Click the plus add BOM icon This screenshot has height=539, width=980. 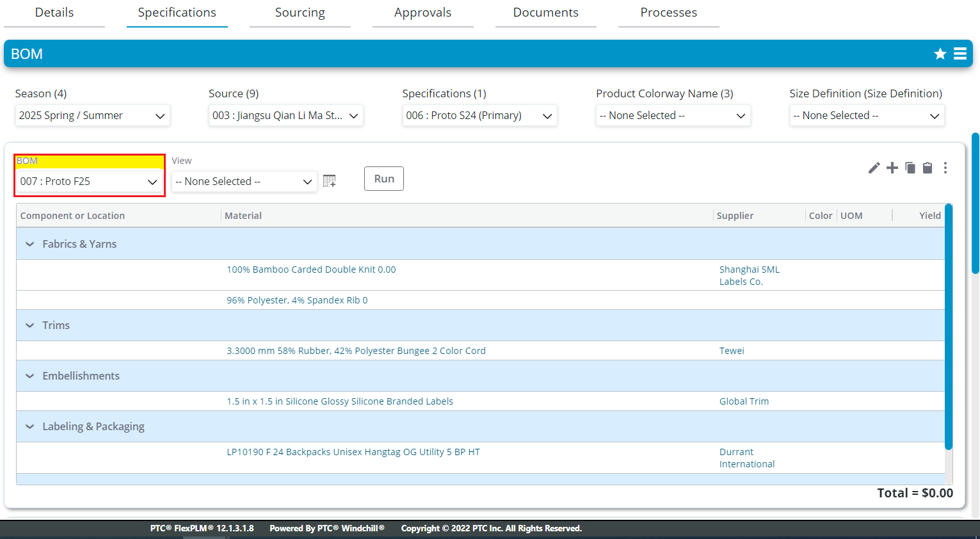(892, 168)
